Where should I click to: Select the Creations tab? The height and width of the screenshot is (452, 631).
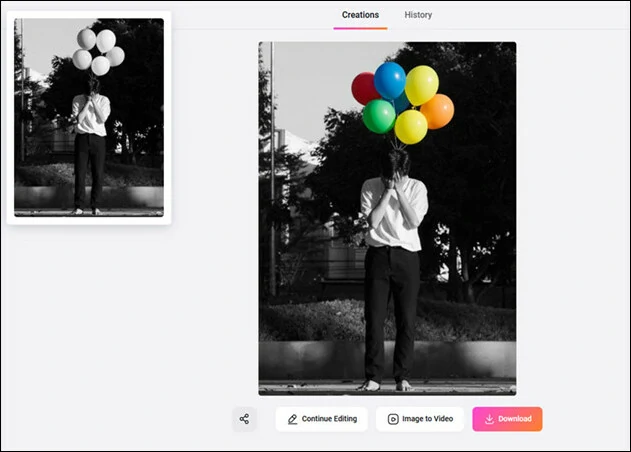[360, 15]
